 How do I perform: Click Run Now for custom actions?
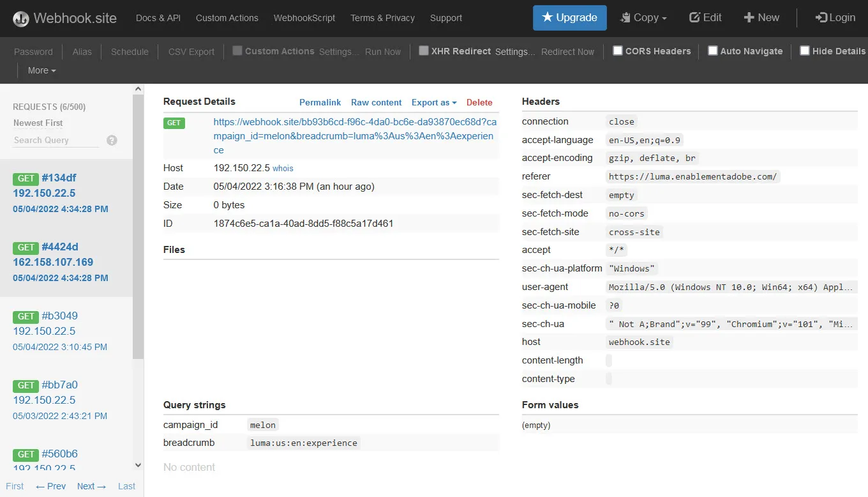click(383, 52)
